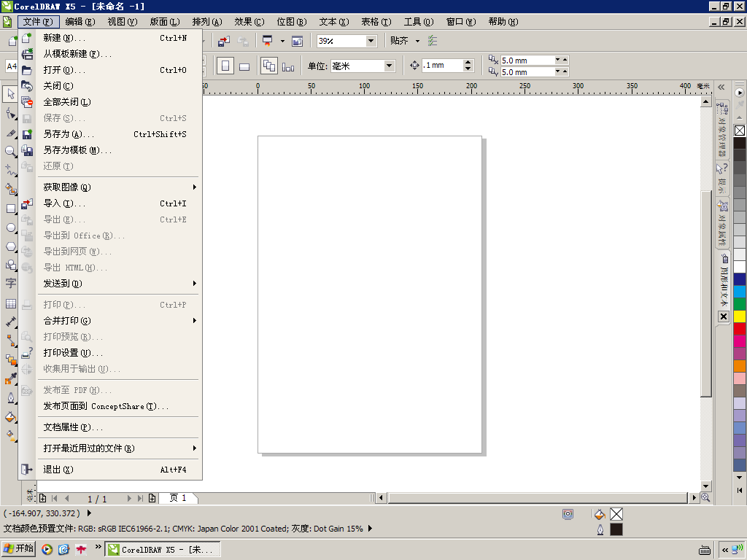Select the Text tool in the toolbox

10,283
